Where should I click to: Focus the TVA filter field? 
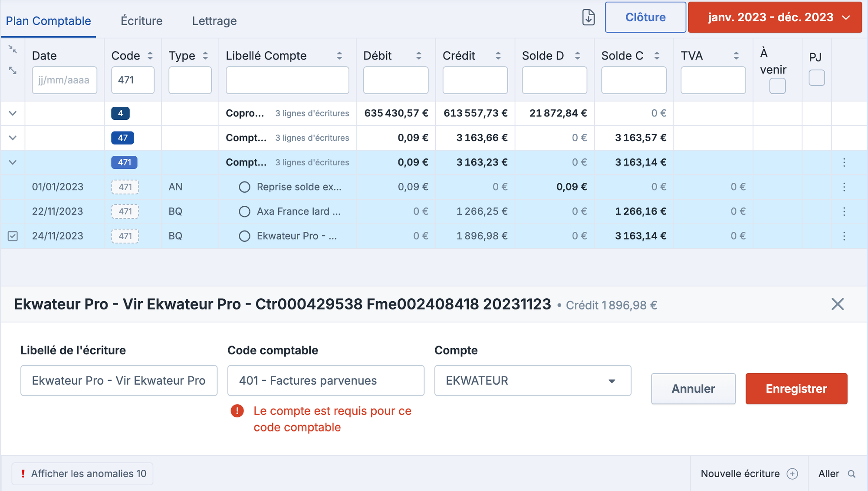point(713,80)
